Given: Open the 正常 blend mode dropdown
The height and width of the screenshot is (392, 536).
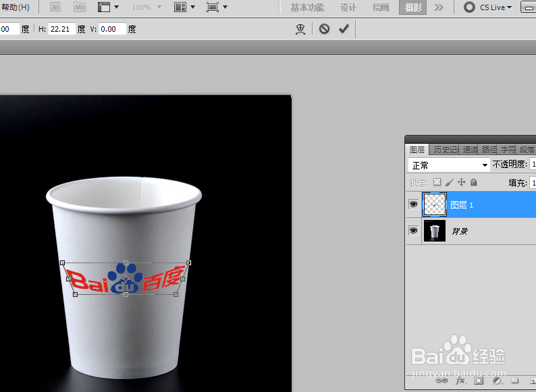Looking at the screenshot, I should point(449,165).
